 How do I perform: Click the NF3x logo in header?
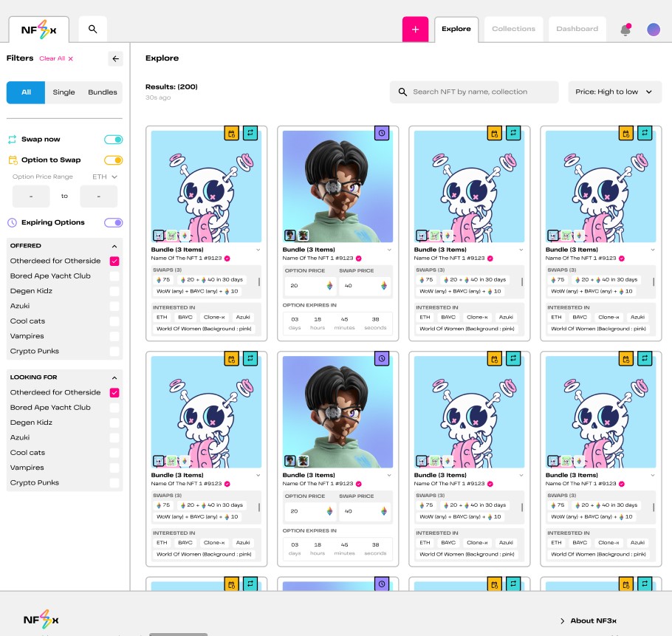38,30
